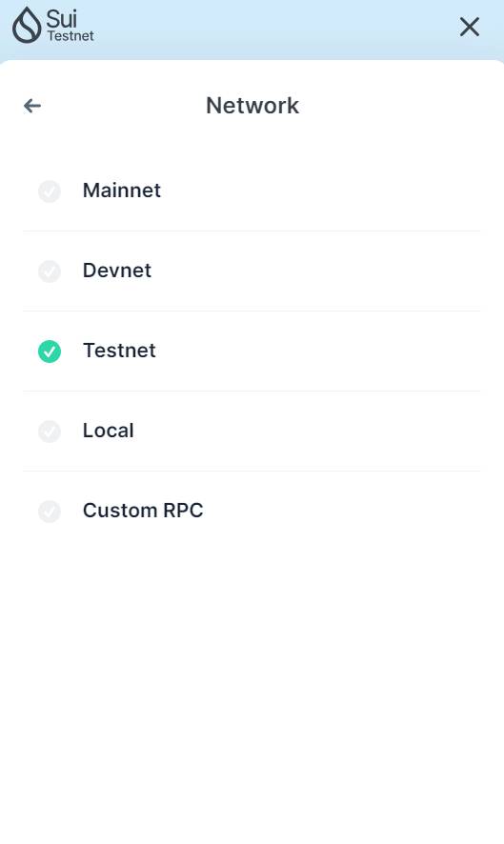Click the gray checkmark icon beside Custom RPC
This screenshot has height=844, width=504.
(50, 512)
